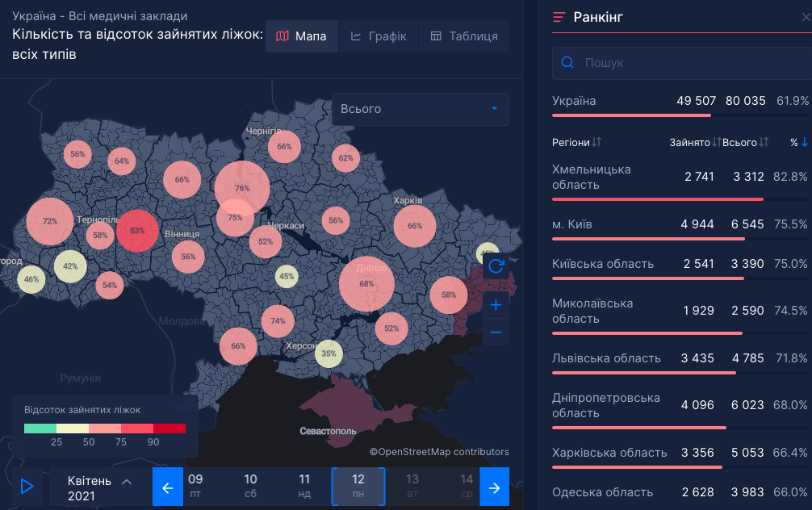Click the 46% western map bubble
812x510 pixels.
tap(31, 279)
